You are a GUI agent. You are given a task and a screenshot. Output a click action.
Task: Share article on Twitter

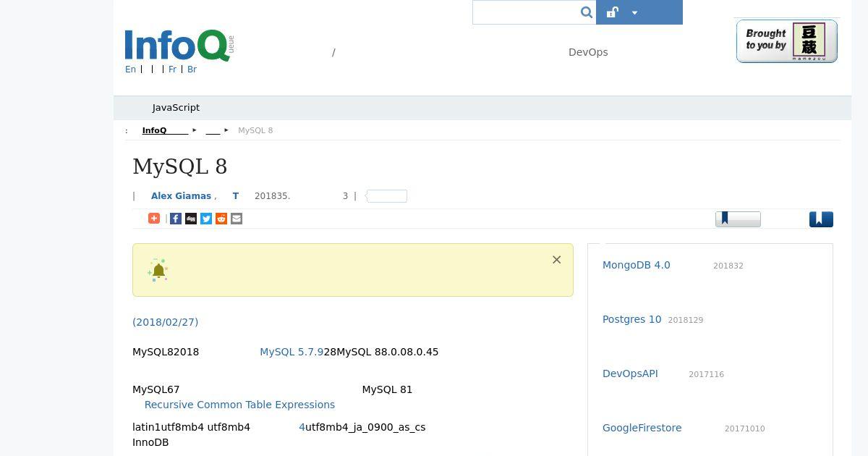206,219
